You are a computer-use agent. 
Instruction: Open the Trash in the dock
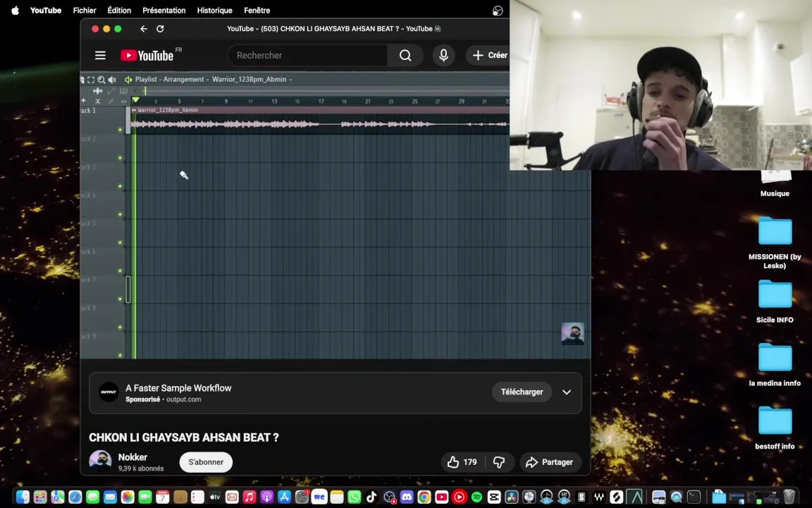pos(789,497)
